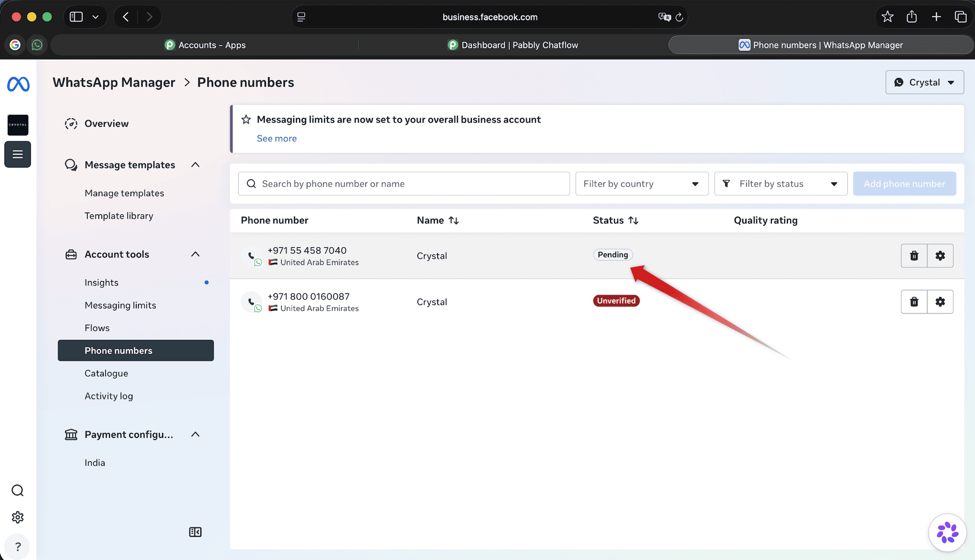Click the Pending status badge
Screen dimensions: 975x560
pyautogui.click(x=613, y=255)
